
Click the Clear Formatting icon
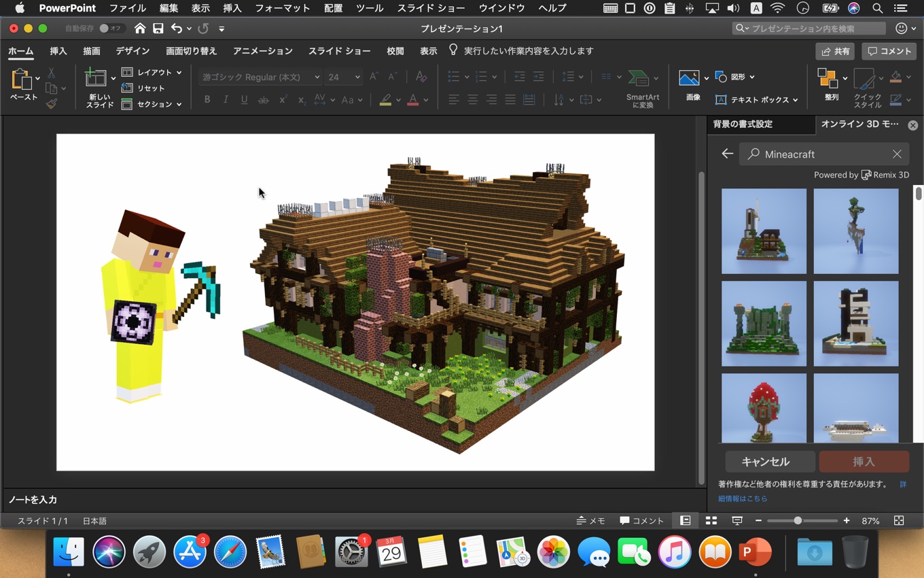(x=421, y=77)
